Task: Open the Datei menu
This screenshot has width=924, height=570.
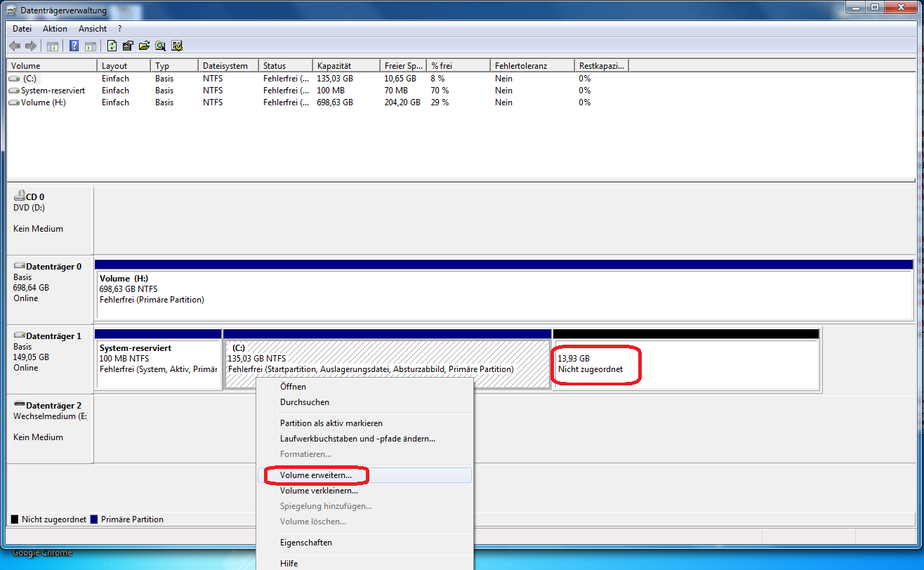Action: point(22,29)
